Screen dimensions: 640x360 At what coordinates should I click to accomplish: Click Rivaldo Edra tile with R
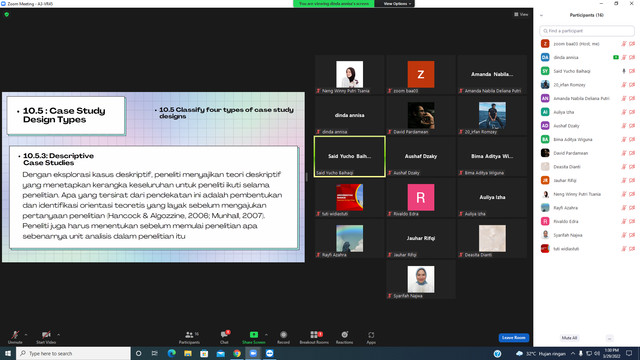pyautogui.click(x=421, y=198)
